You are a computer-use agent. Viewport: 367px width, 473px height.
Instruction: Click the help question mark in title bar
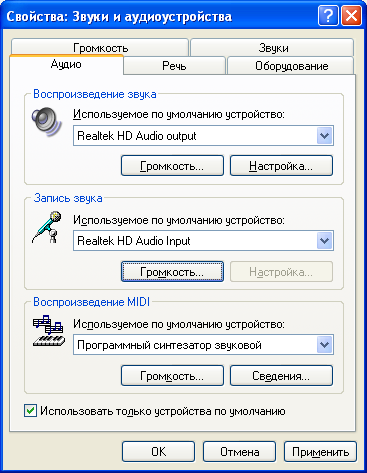click(x=328, y=16)
